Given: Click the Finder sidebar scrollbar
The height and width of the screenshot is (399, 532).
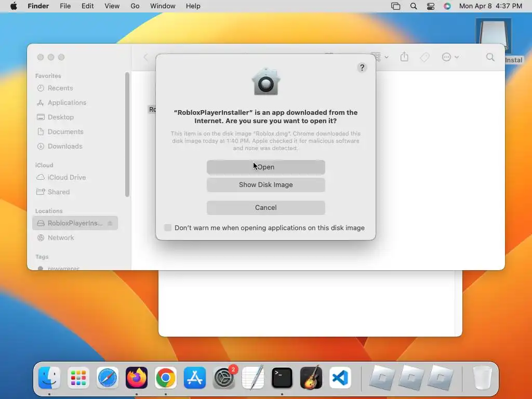Looking at the screenshot, I should [127, 135].
